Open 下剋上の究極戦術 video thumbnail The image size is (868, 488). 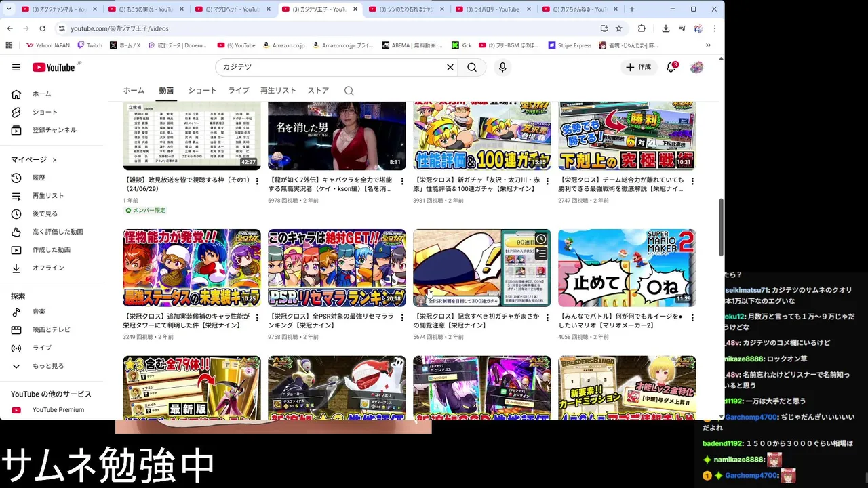click(627, 136)
